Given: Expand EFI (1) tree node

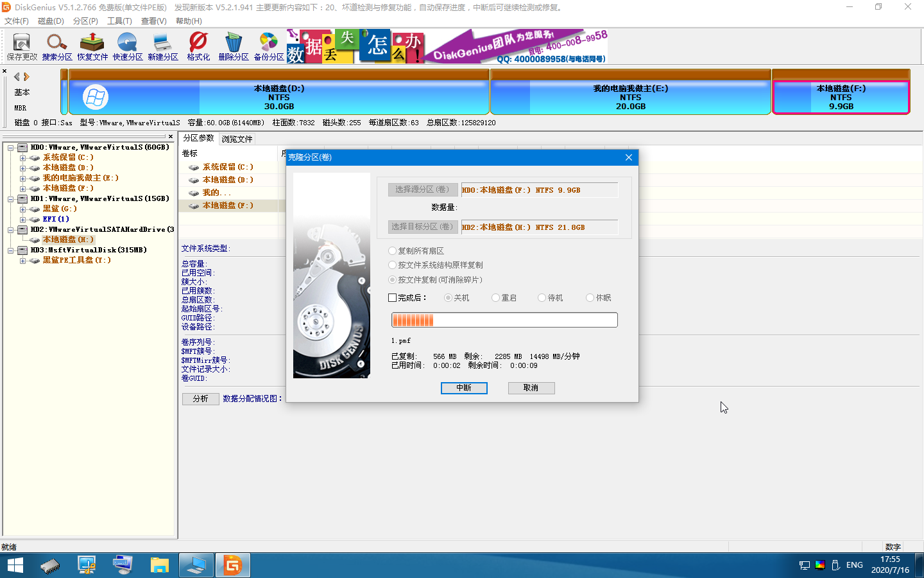Looking at the screenshot, I should click(22, 220).
